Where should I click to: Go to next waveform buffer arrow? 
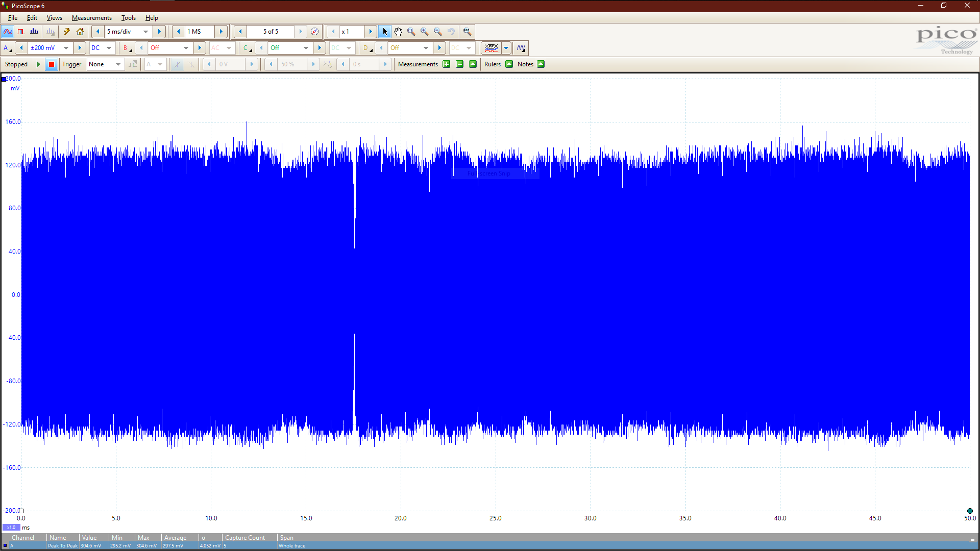(x=301, y=32)
